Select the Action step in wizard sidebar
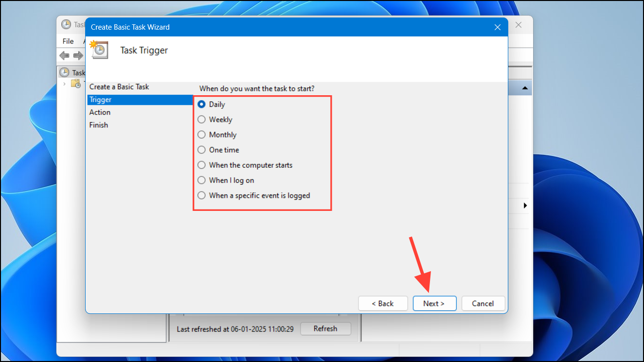Screen dimensions: 644x362 pyautogui.click(x=100, y=112)
